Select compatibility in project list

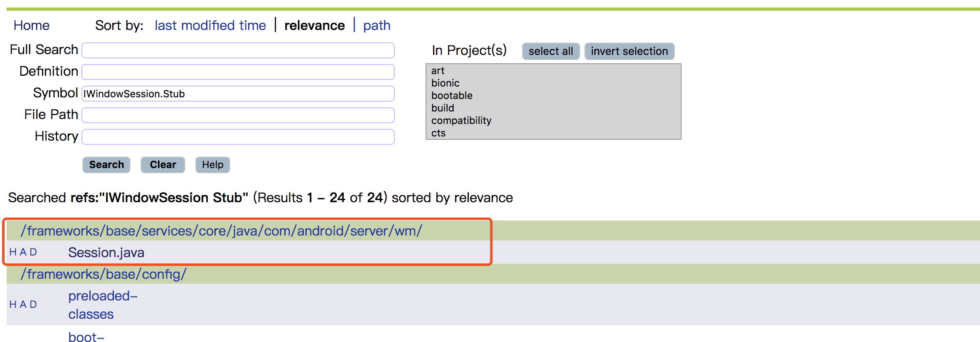coord(461,121)
